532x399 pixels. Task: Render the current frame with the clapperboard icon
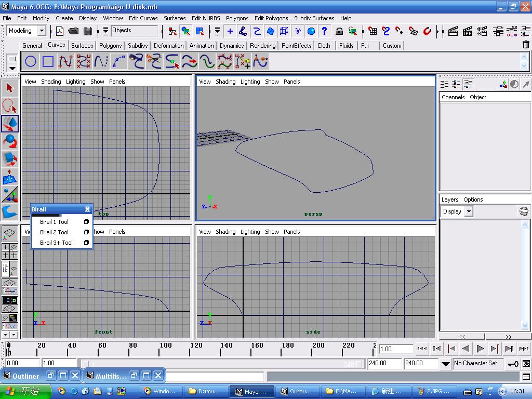pos(453,31)
